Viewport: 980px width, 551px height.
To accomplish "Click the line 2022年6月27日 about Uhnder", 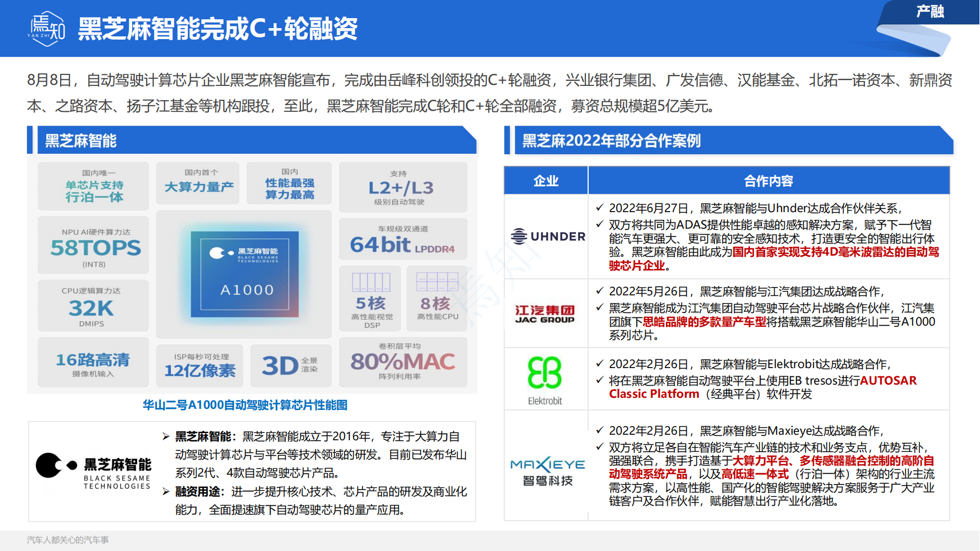I will point(755,208).
